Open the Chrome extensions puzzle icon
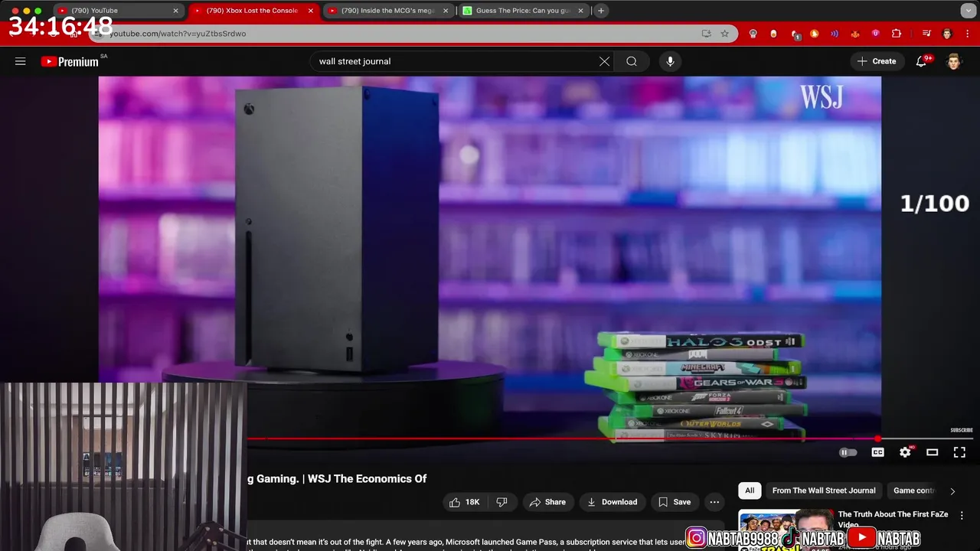980x551 pixels. 897,34
